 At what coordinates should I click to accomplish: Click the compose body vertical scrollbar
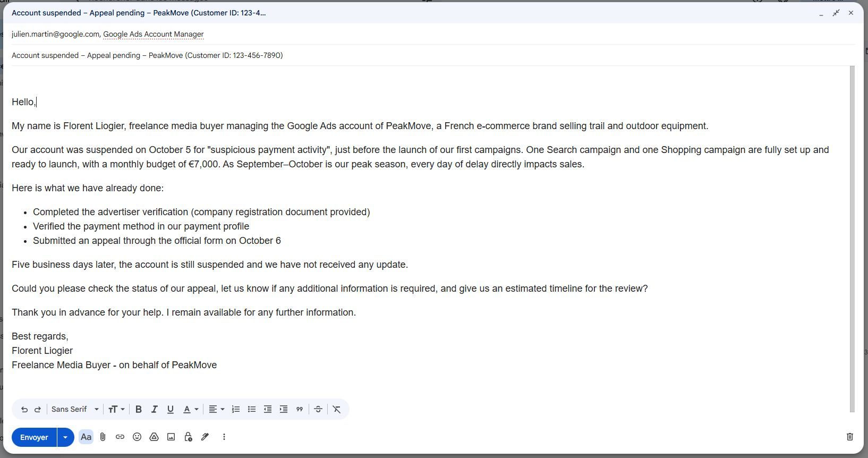[x=852, y=239]
